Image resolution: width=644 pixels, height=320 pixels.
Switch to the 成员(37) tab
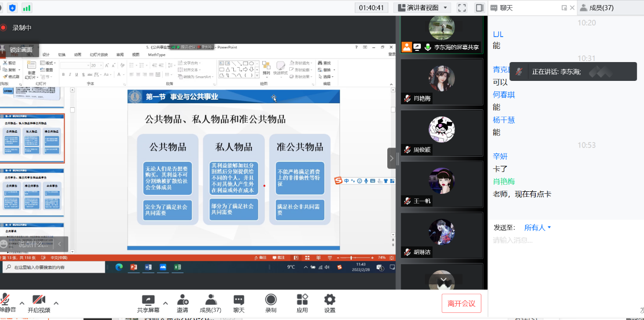[x=597, y=8]
